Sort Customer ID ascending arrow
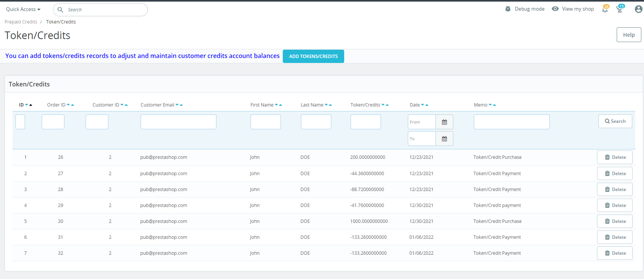Image resolution: width=644 pixels, height=279 pixels. 126,105
